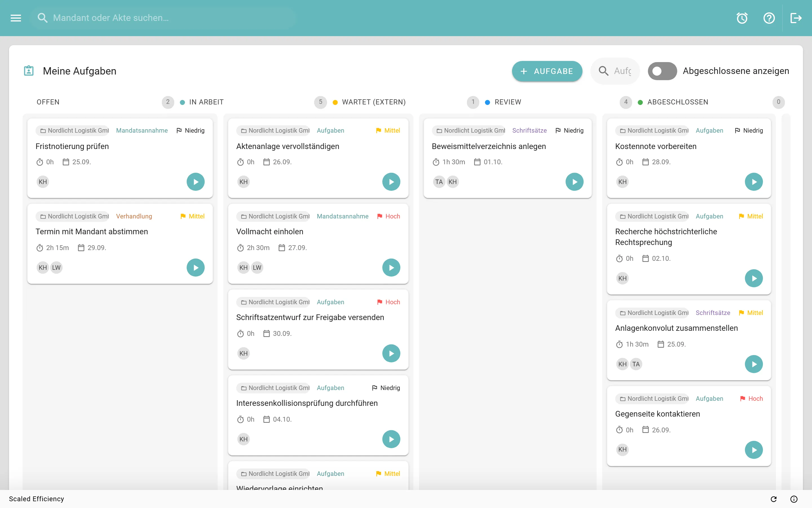The image size is (812, 508).
Task: Click the REVIEW count badge showing 4
Action: tap(626, 102)
